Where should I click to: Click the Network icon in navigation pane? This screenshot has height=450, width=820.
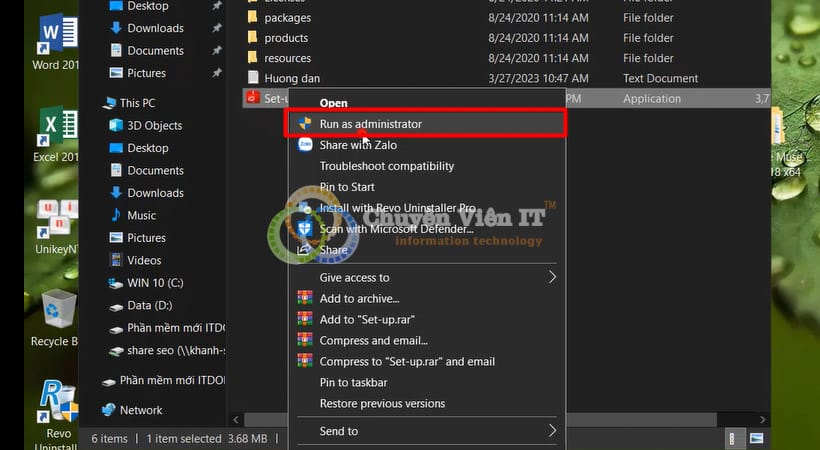click(108, 410)
